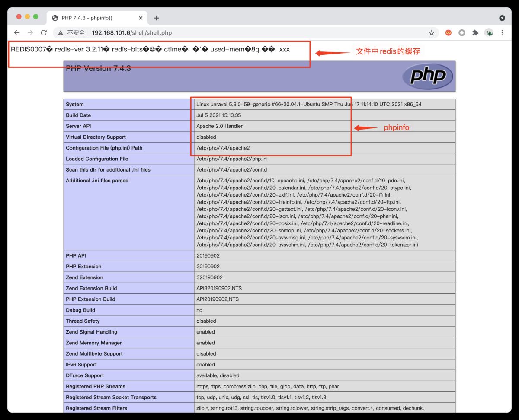Click the PHP Extension Build label
Image resolution: width=519 pixels, height=420 pixels.
click(90, 299)
